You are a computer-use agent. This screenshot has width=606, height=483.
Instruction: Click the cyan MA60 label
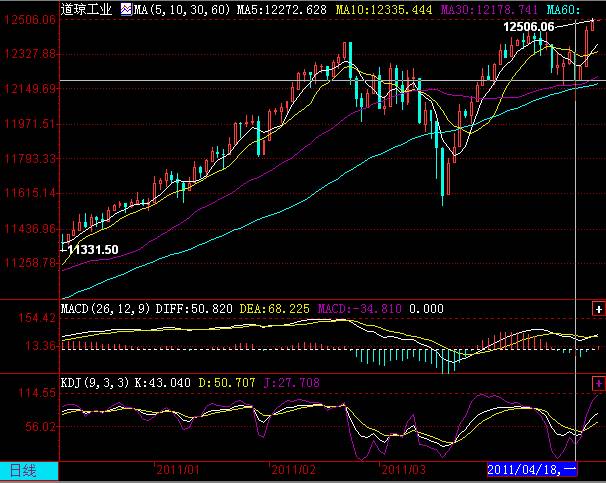pos(563,9)
